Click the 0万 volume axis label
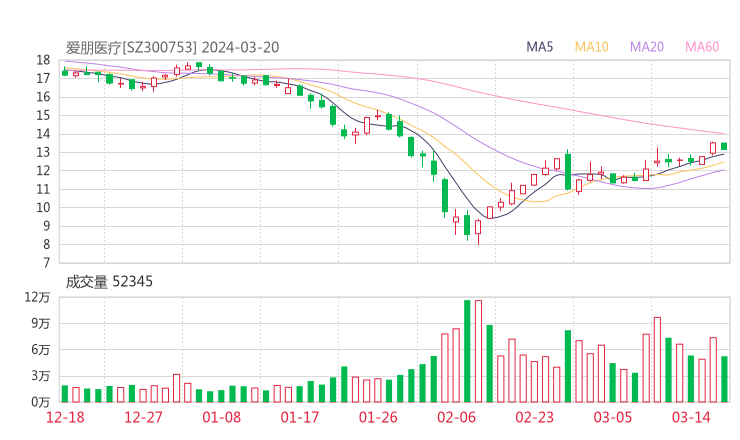This screenshot has width=740, height=440. 41,402
